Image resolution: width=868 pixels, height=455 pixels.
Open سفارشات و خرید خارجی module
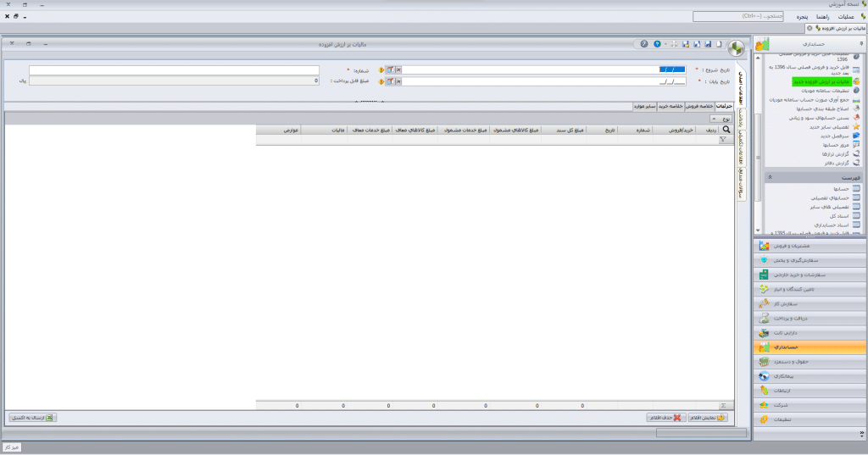[x=810, y=275]
